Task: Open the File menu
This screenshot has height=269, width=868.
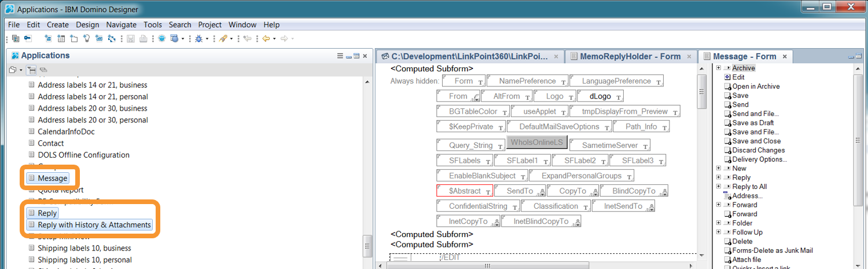Action: tap(14, 25)
